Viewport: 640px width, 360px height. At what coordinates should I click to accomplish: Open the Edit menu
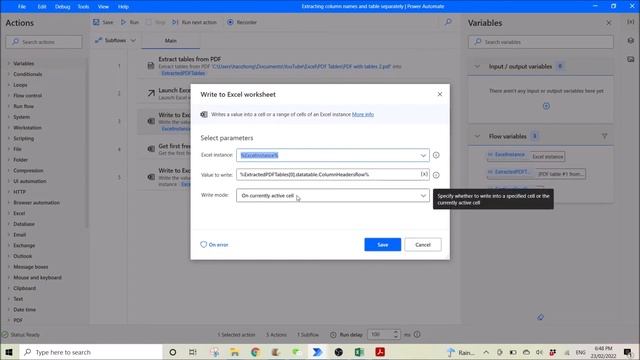pos(42,7)
